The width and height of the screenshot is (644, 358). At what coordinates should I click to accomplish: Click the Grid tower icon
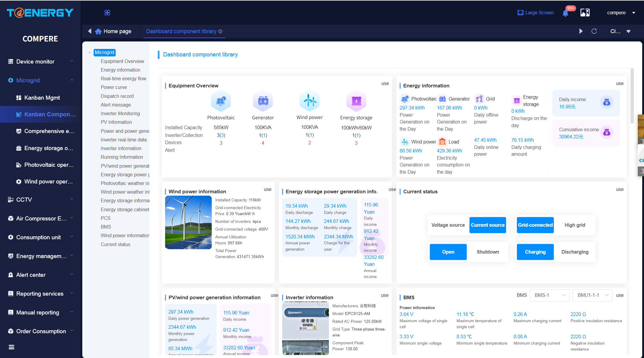pyautogui.click(x=479, y=98)
